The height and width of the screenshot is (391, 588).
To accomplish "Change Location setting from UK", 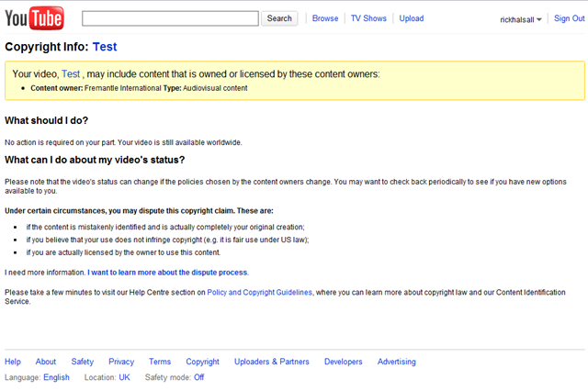I will 124,377.
